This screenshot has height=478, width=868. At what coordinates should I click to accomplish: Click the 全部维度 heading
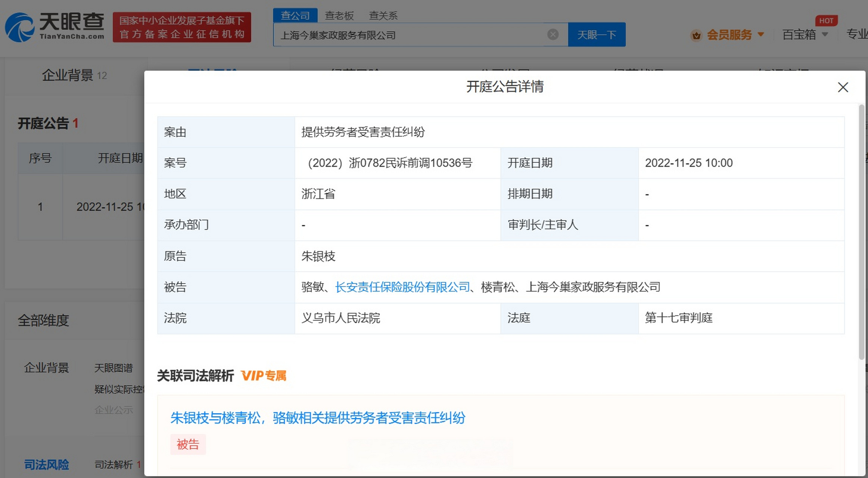(x=43, y=320)
